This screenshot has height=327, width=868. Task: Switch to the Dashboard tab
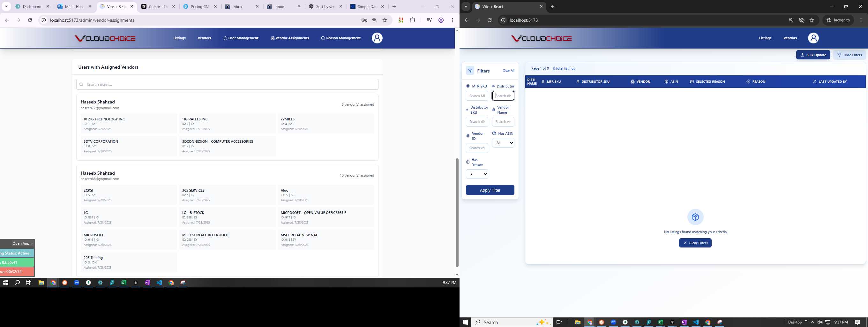[32, 6]
